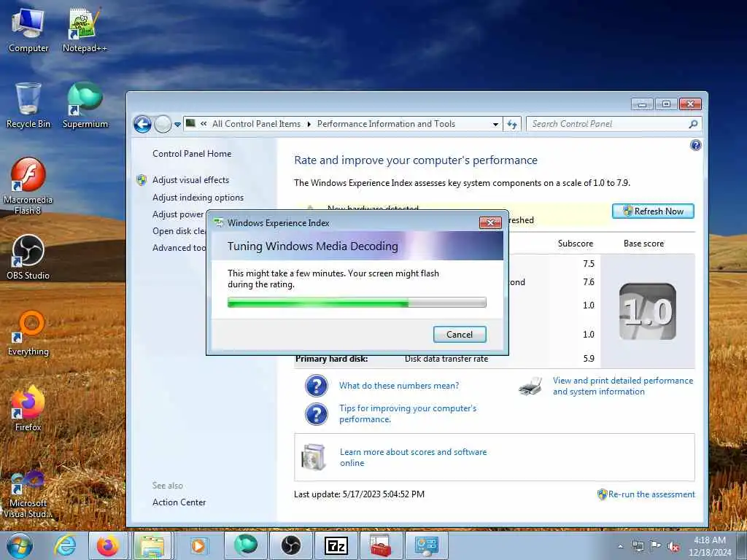Click the search magnifier in Control Panel
The height and width of the screenshot is (560, 747).
(693, 124)
